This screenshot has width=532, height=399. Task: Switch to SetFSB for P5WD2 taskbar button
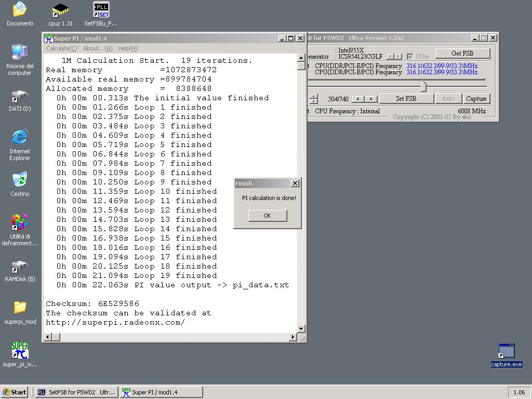click(x=77, y=392)
